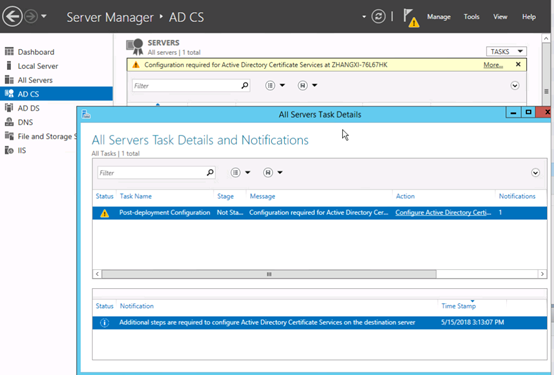Open the View menu

coord(500,17)
